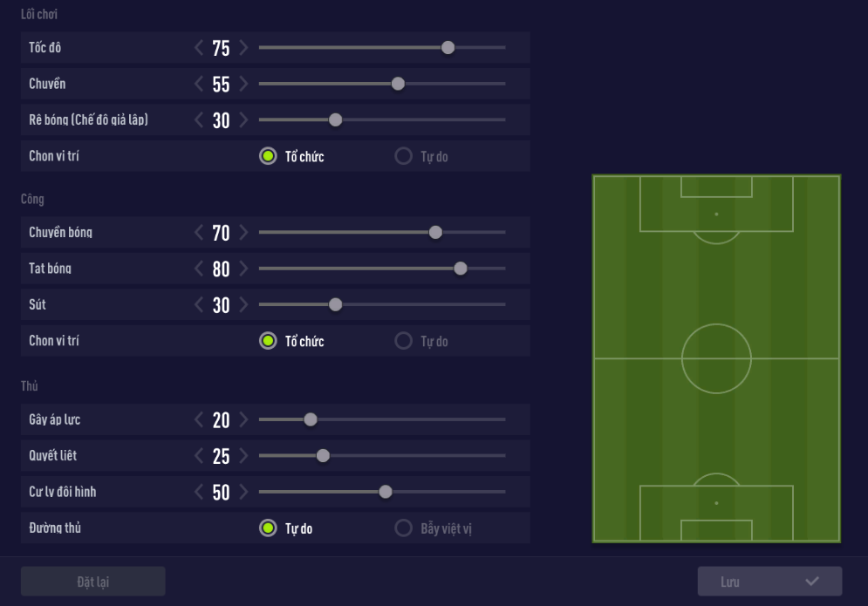The image size is (868, 606).
Task: Decrease Gây áp lực with left arrow
Action: point(199,420)
